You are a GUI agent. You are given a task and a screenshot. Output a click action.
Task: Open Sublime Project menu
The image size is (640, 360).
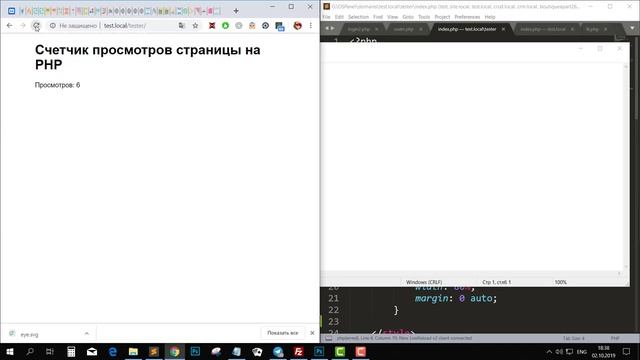(442, 17)
